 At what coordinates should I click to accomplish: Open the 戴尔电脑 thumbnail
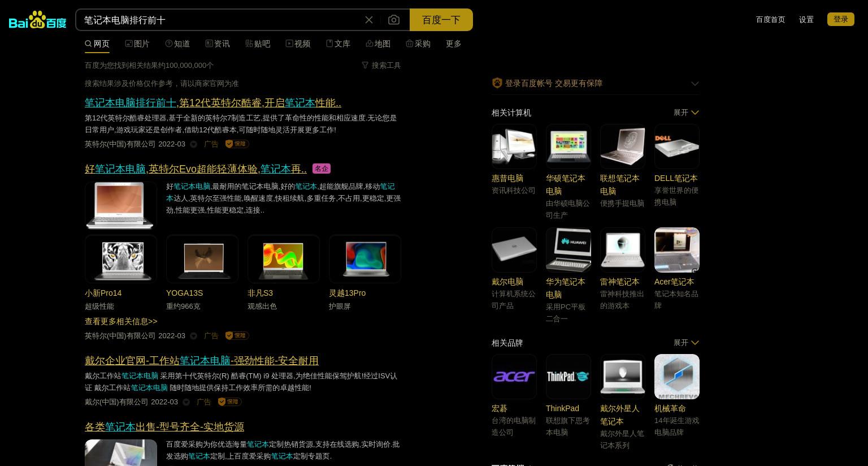514,250
